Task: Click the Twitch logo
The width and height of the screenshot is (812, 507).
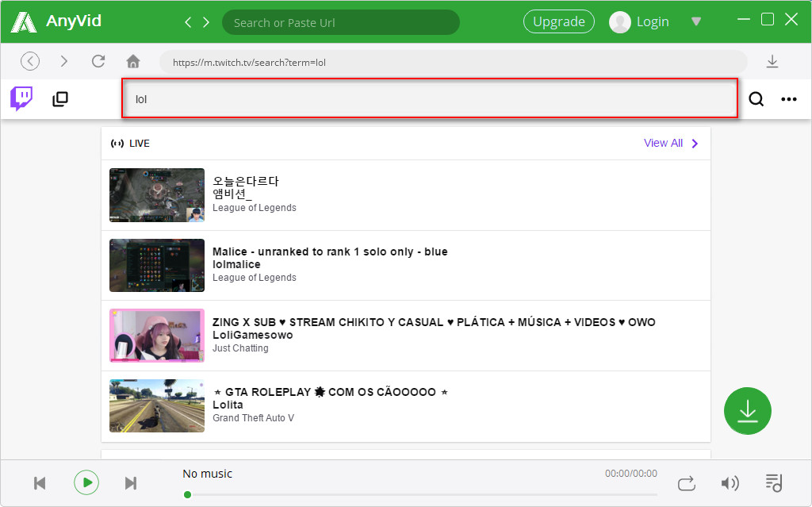Action: (21, 98)
